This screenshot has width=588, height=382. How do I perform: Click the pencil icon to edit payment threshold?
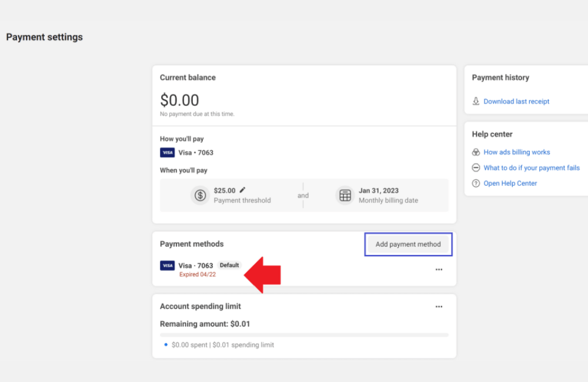[243, 189]
